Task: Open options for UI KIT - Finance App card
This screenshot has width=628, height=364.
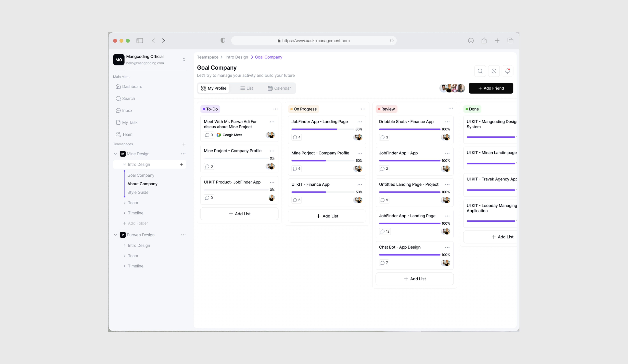Action: (360, 185)
